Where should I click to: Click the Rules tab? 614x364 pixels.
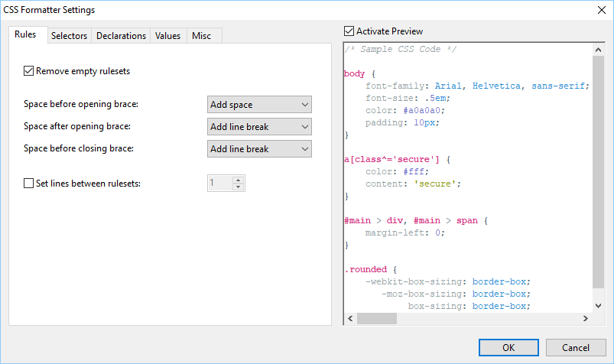[25, 35]
